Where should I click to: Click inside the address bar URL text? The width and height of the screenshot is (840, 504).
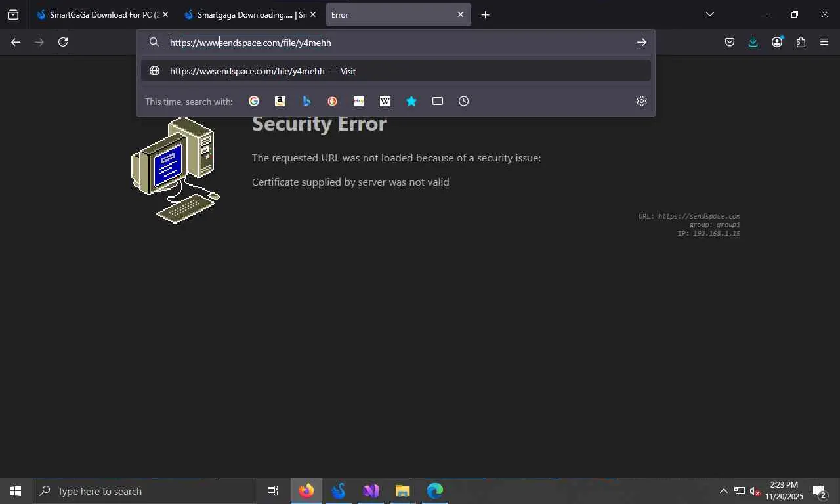250,43
